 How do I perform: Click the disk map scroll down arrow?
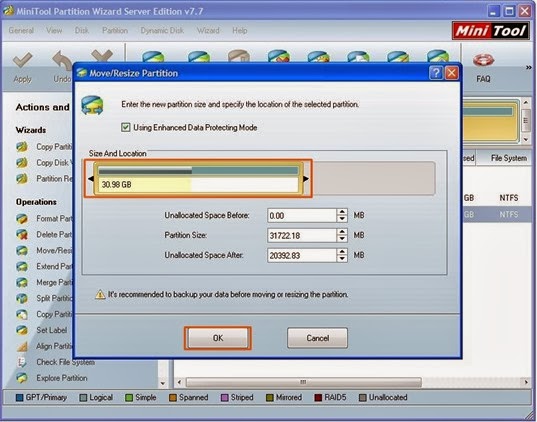point(526,140)
